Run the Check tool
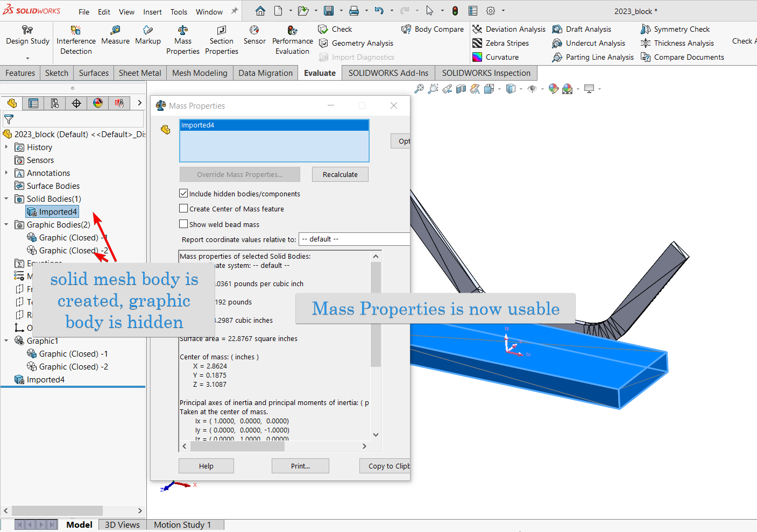This screenshot has width=757, height=532. coord(335,29)
